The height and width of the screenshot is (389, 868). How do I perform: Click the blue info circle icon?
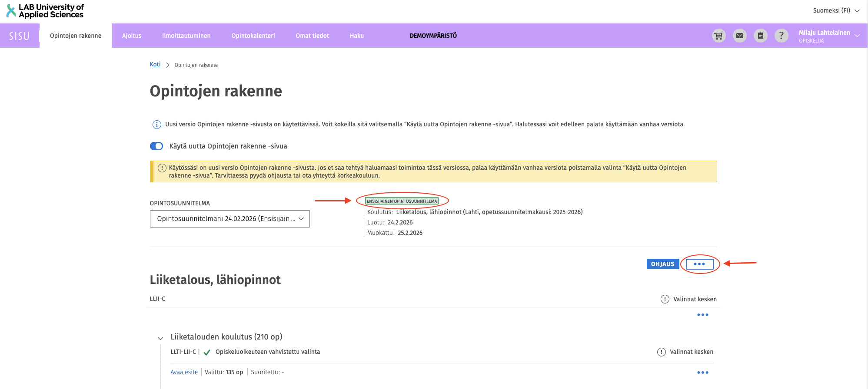coord(156,125)
